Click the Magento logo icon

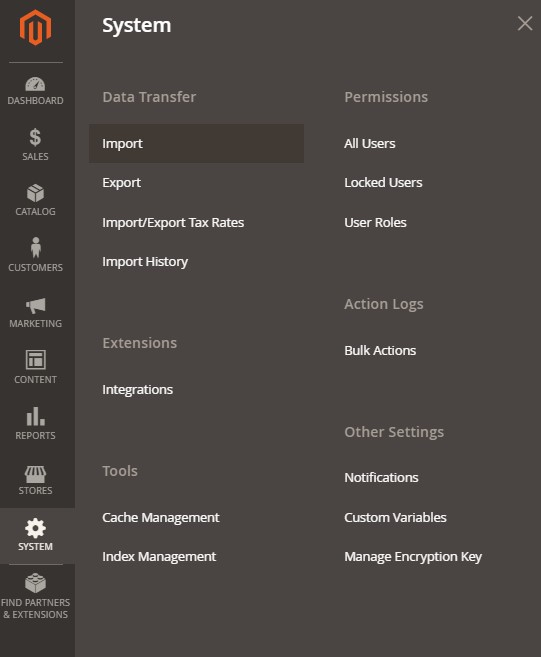36,27
